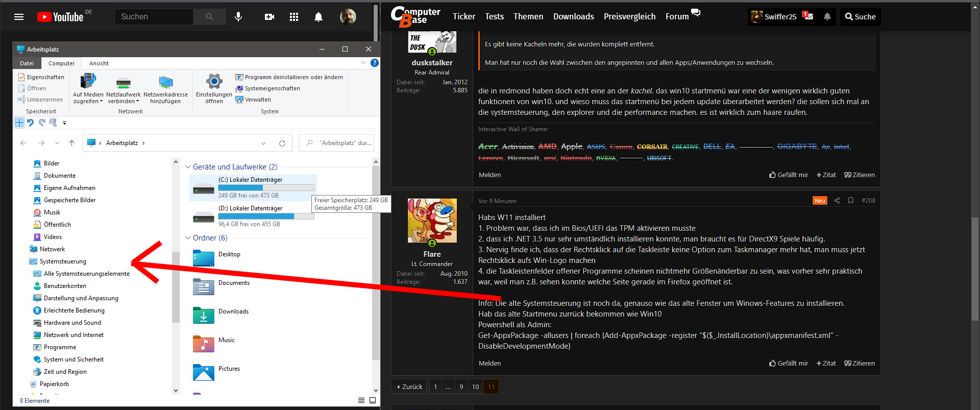
Task: Click the Zurück pagination button
Action: [x=409, y=387]
